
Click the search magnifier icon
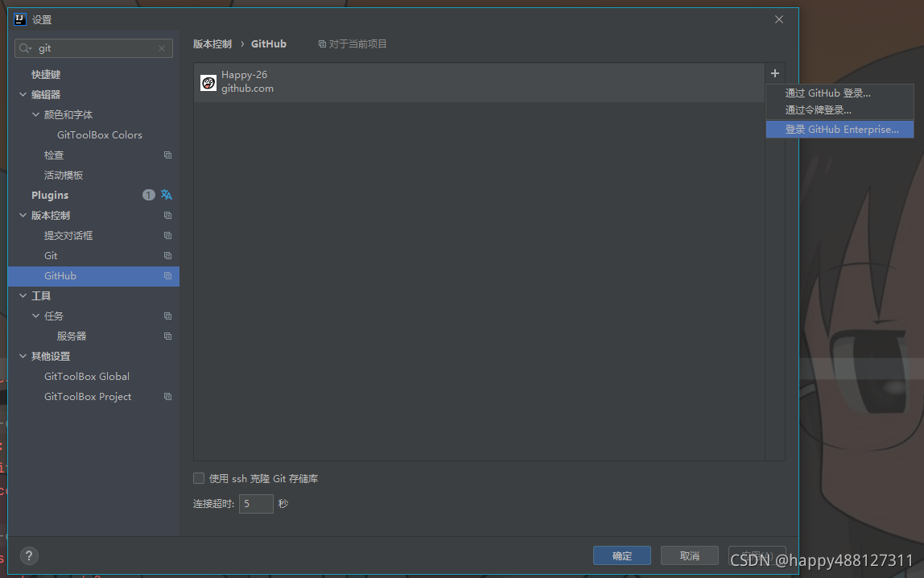point(25,48)
